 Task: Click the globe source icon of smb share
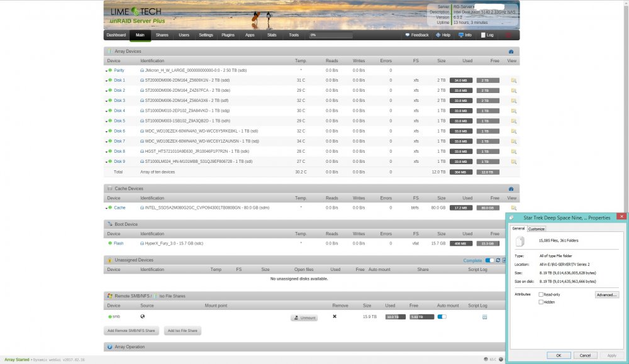coord(142,316)
